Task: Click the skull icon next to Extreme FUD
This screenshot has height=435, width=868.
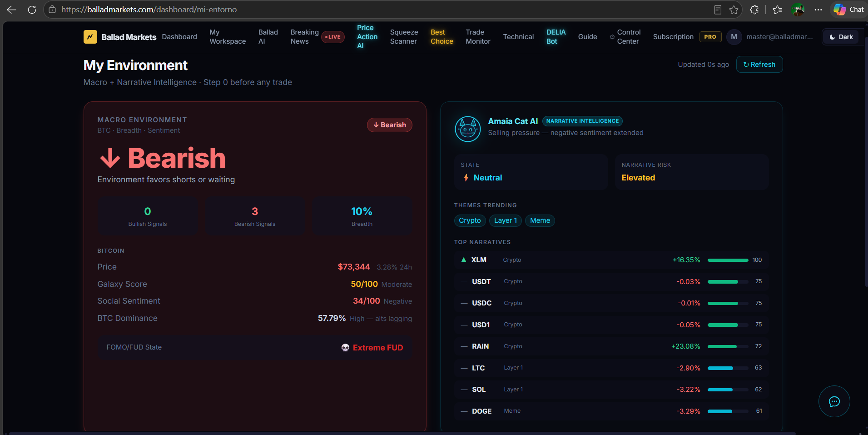Action: (345, 348)
